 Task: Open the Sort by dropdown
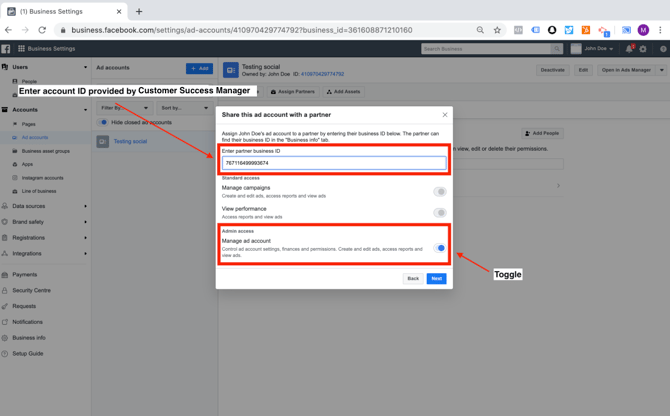[x=184, y=108]
